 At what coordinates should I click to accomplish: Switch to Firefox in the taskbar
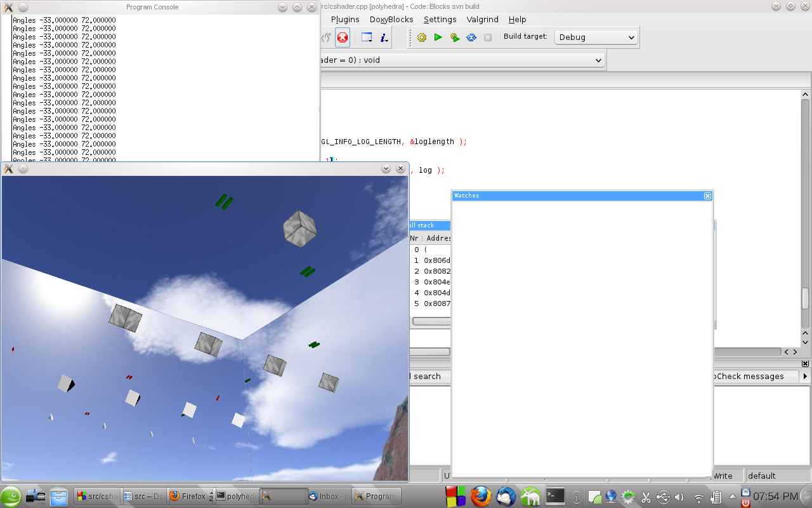(x=189, y=497)
